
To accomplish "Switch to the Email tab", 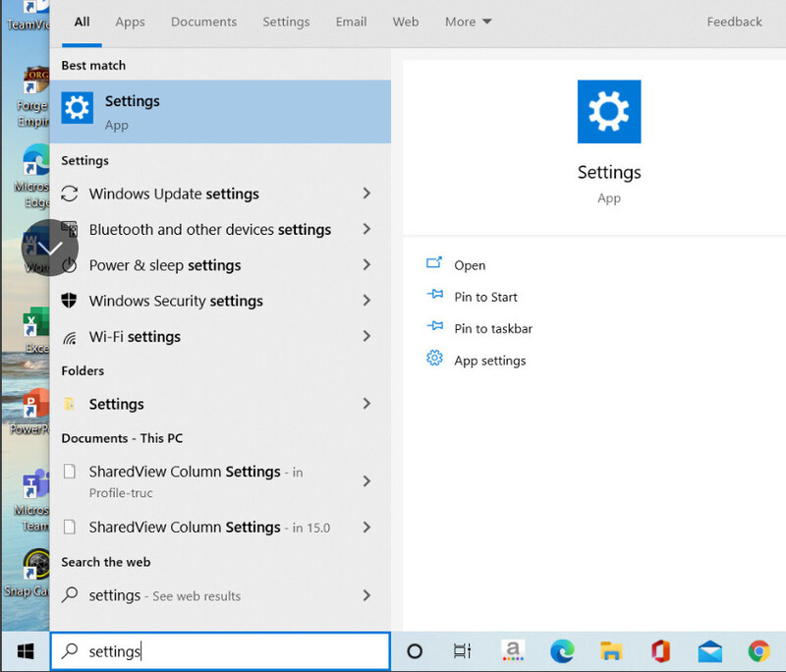I will pos(352,22).
